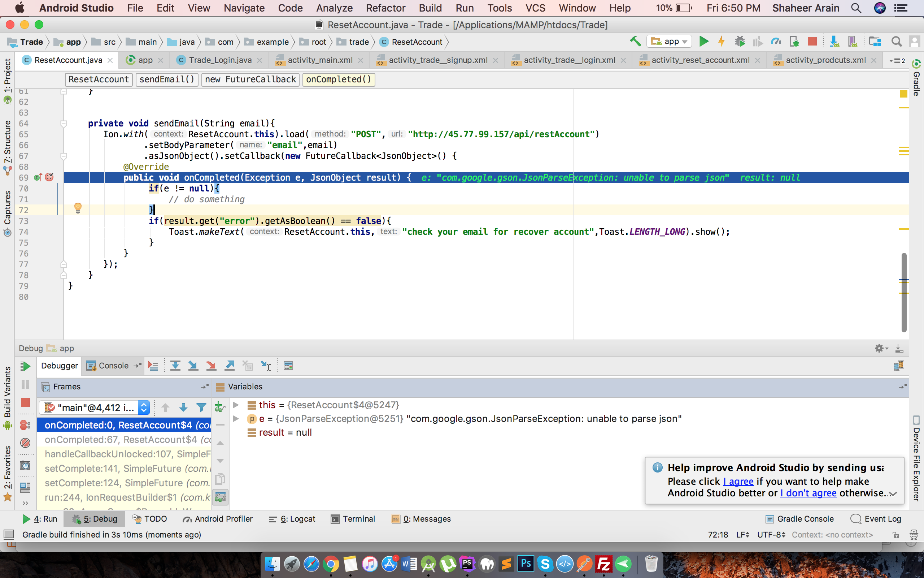
Task: Click the Make Project hammer icon
Action: click(x=635, y=41)
